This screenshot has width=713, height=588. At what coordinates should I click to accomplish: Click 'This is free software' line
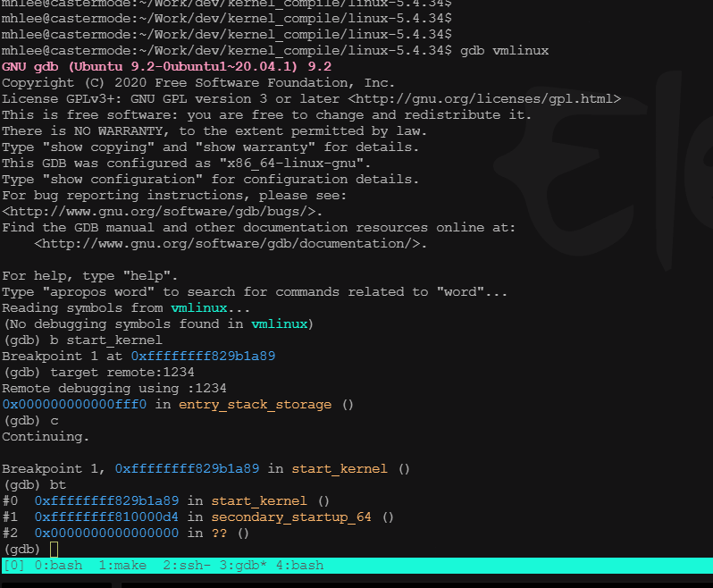pos(266,115)
